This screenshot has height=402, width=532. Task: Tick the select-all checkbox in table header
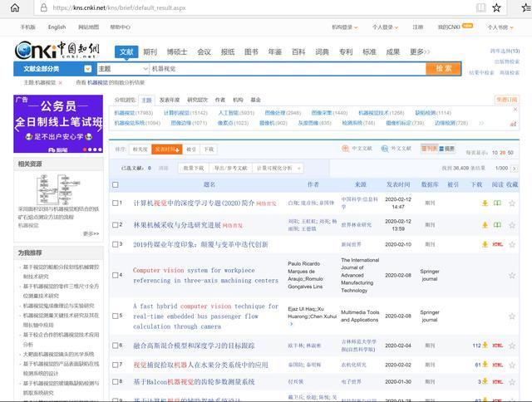[x=116, y=184]
